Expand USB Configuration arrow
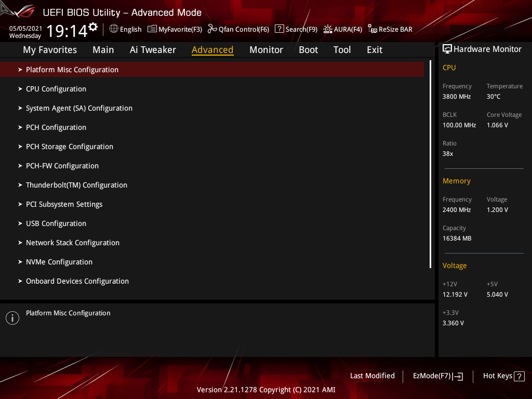 (20, 223)
